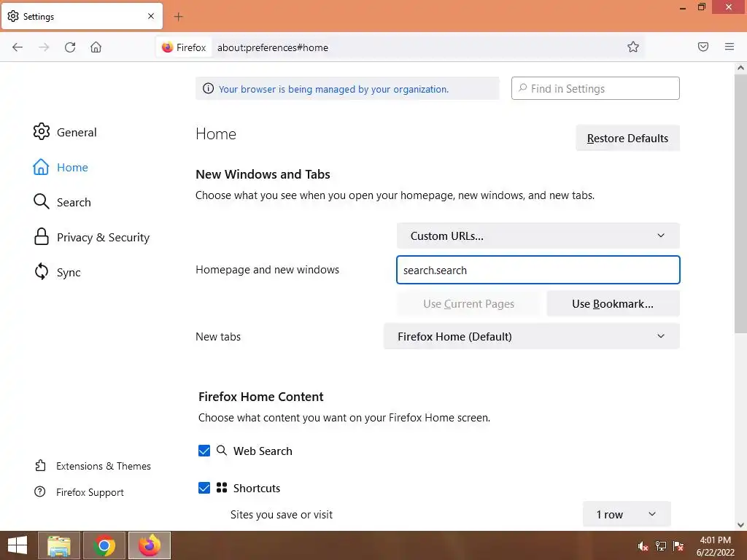Click the address bar URL text
The image size is (747, 560).
click(273, 47)
